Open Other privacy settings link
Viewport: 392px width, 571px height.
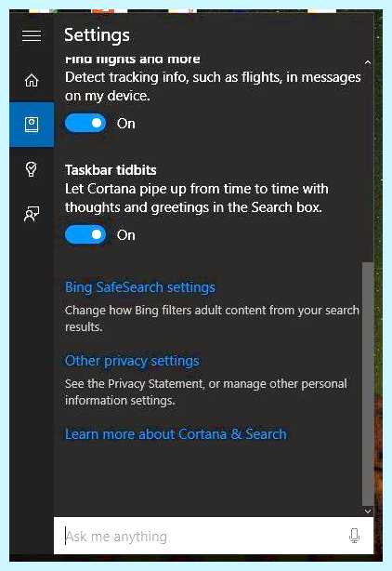(132, 361)
